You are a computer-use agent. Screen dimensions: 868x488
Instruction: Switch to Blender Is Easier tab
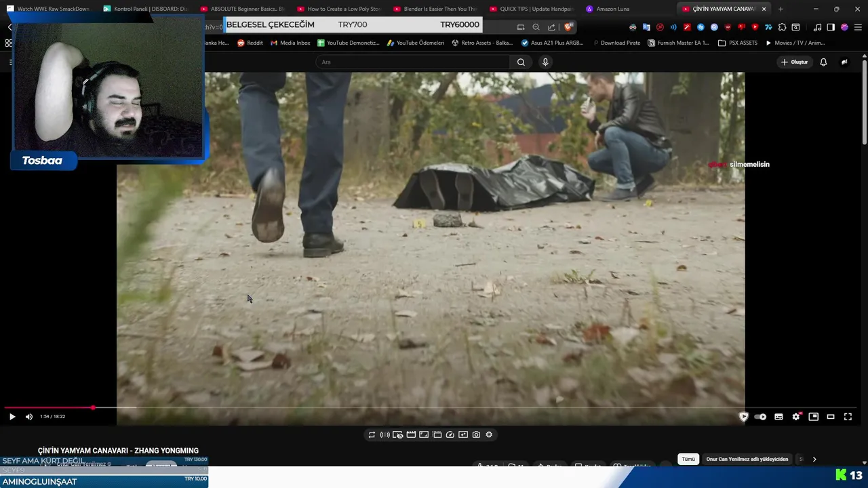(436, 9)
